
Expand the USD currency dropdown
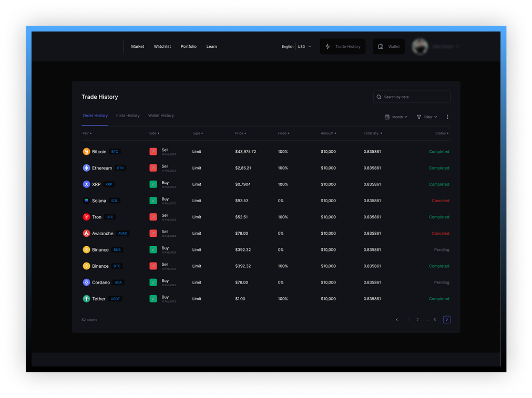coord(304,47)
